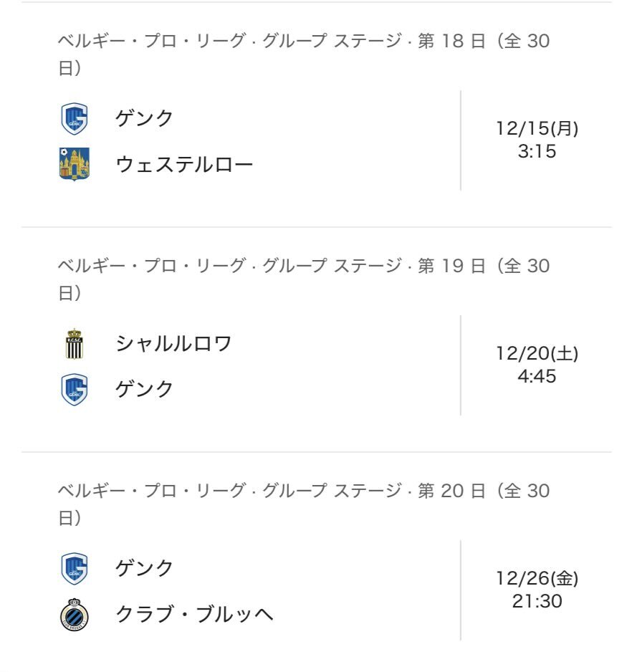Open the ウェステルロー team name
The width and height of the screenshot is (622, 672).
click(184, 165)
